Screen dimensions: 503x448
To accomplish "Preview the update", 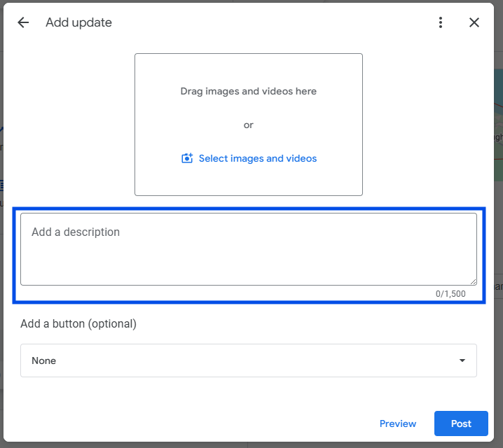I will tap(398, 423).
